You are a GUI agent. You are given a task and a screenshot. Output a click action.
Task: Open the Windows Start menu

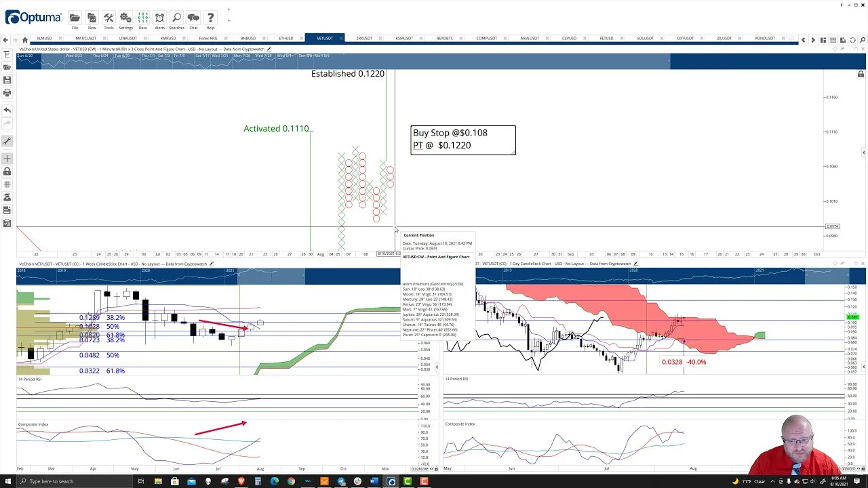pyautogui.click(x=8, y=481)
